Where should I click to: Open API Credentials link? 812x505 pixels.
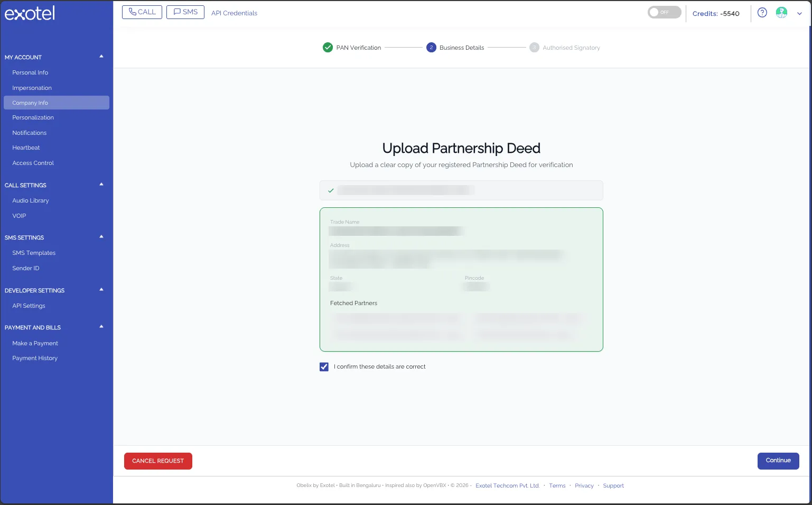(234, 13)
